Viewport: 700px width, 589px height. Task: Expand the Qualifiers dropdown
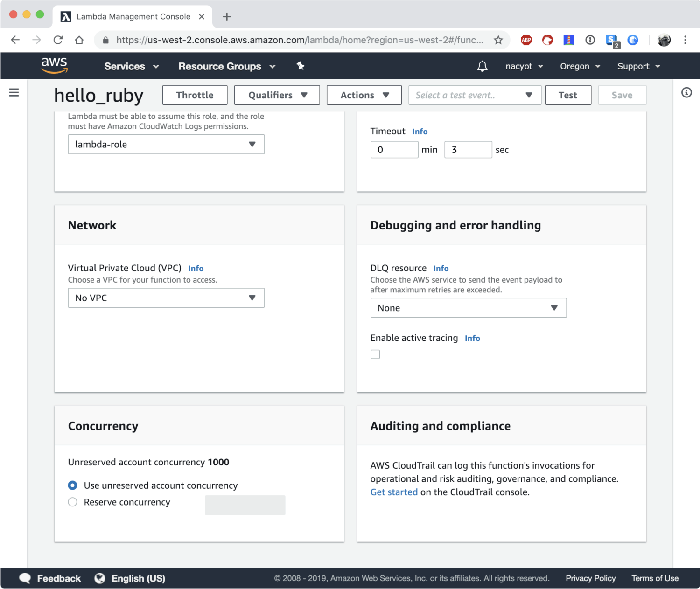[x=277, y=95]
